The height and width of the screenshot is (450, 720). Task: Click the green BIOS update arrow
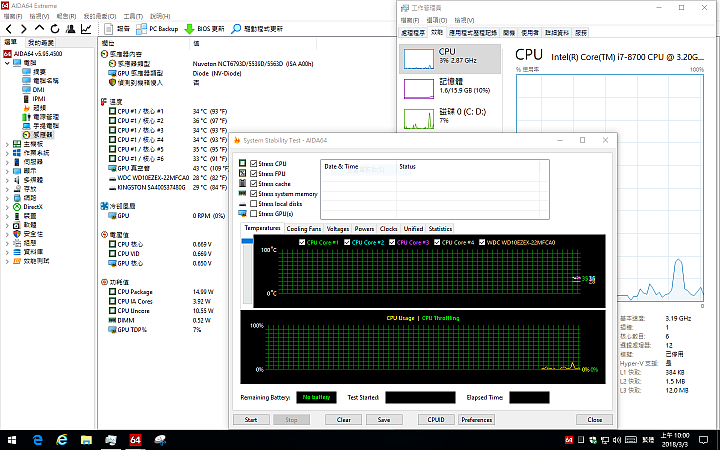tap(189, 29)
